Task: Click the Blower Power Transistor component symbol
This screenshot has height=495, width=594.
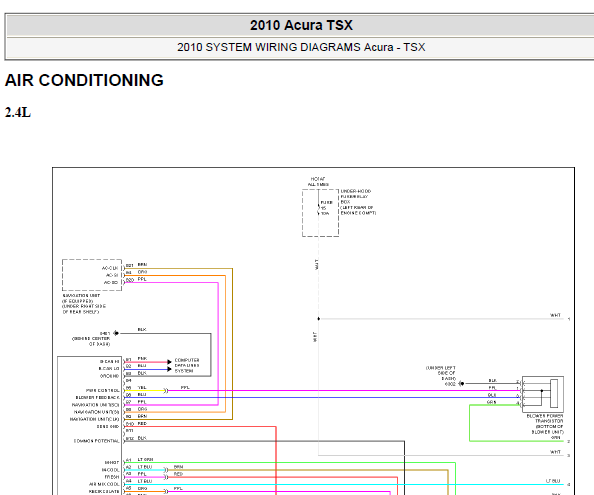Action: point(543,394)
